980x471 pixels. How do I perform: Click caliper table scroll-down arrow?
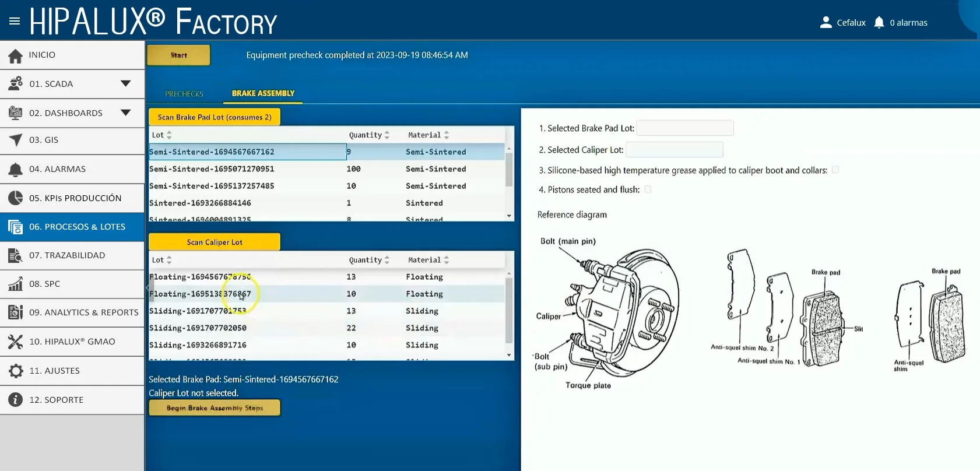coord(509,355)
